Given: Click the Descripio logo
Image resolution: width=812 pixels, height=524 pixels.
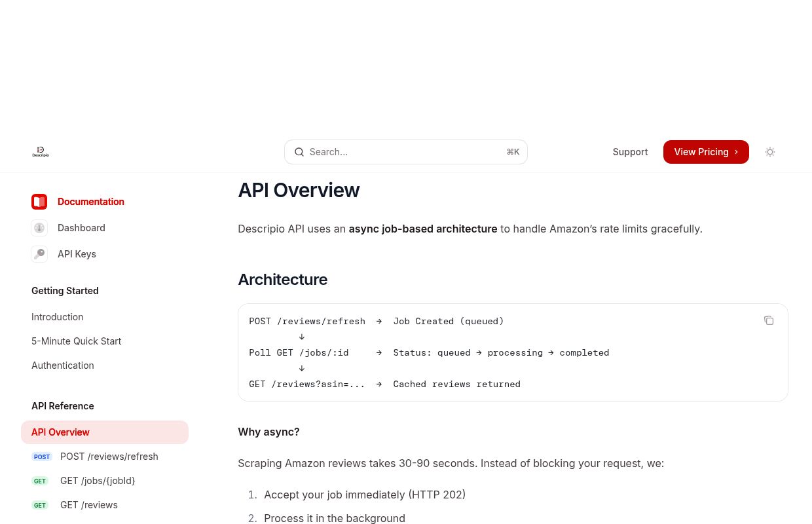Looking at the screenshot, I should 41,152.
